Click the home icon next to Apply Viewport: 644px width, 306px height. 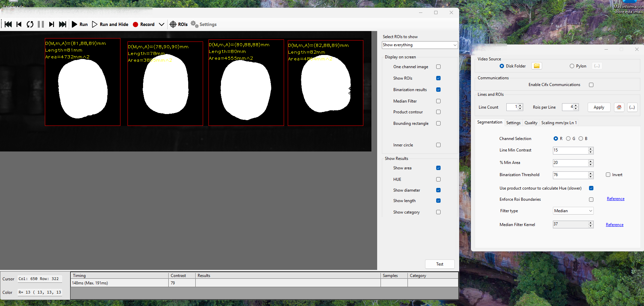coord(619,107)
